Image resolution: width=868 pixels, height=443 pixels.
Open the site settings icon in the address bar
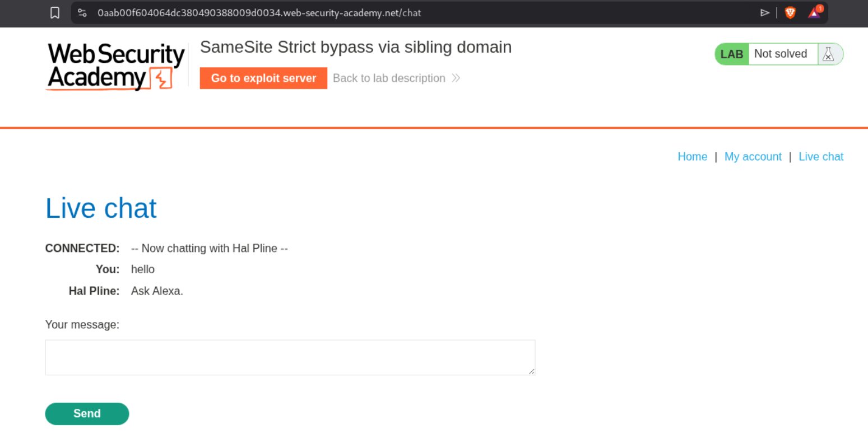pyautogui.click(x=82, y=13)
